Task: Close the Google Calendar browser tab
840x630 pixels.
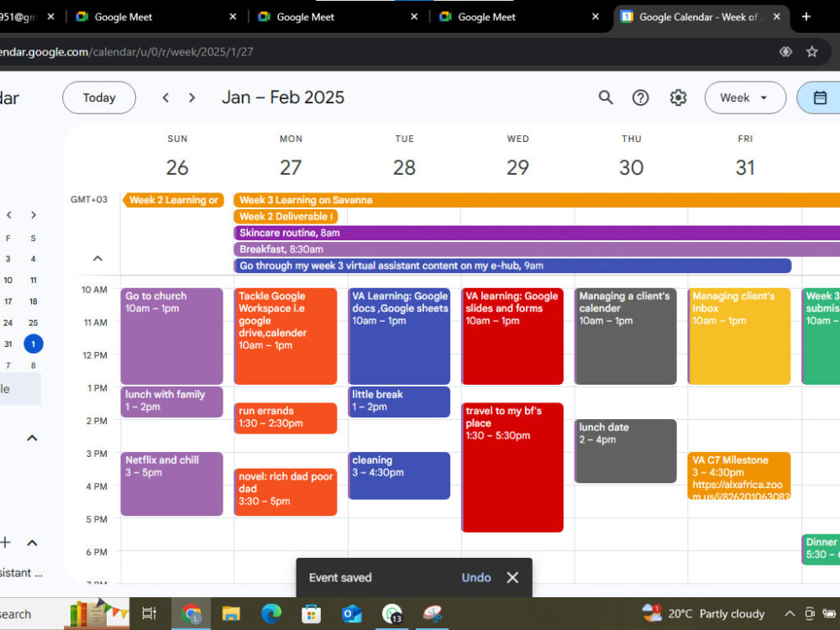Action: click(777, 17)
